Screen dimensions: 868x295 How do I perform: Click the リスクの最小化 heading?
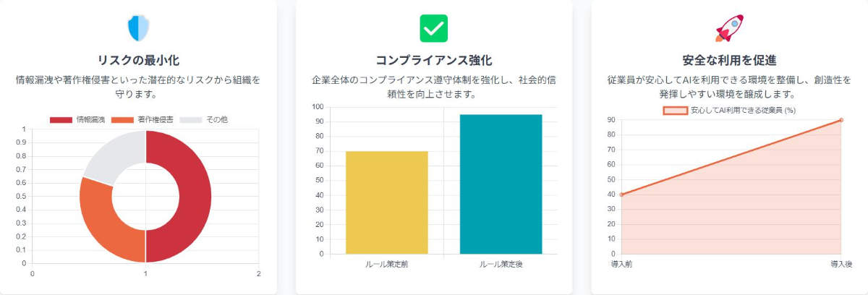coord(138,60)
